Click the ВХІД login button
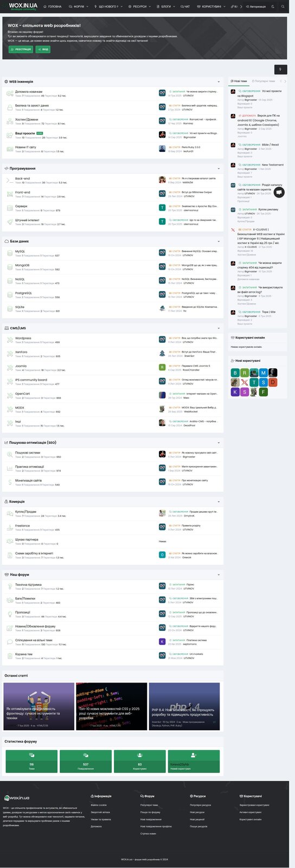The image size is (295, 868). (43, 49)
